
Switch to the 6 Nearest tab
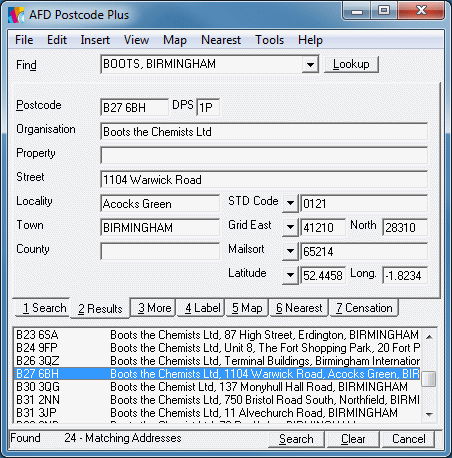pos(299,308)
